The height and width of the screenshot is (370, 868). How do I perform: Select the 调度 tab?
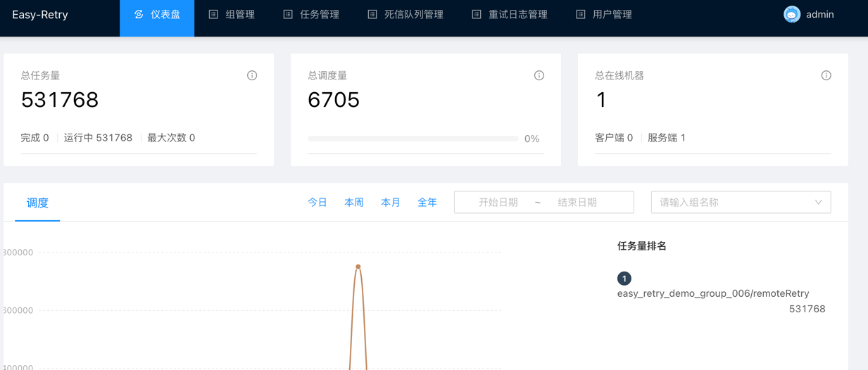point(37,203)
